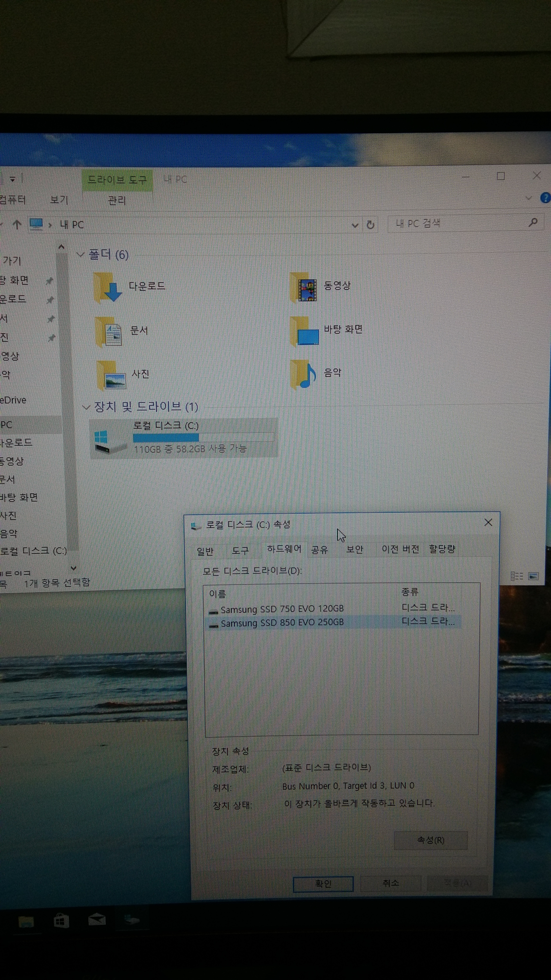Expand the ribbon with the chevron
The width and height of the screenshot is (551, 980).
coord(528,198)
